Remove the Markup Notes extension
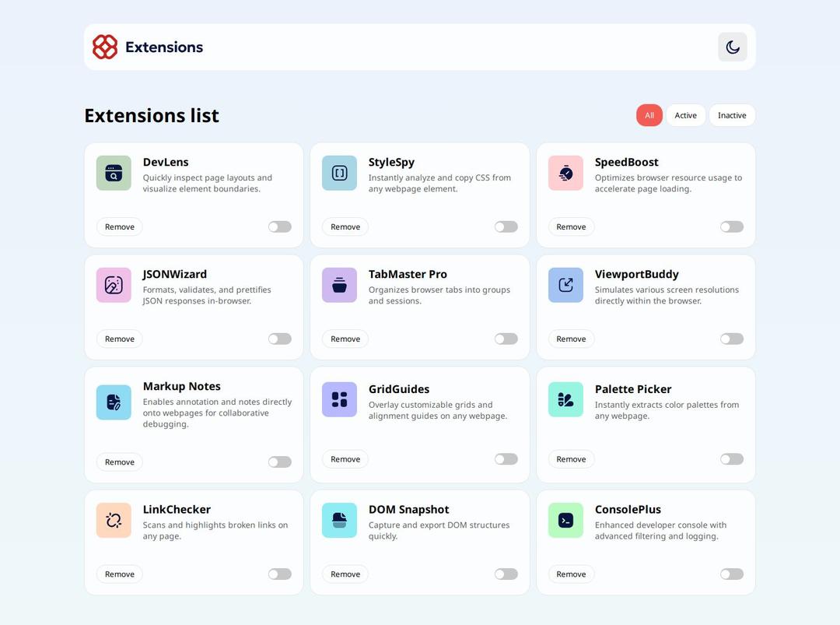Image resolution: width=840 pixels, height=625 pixels. [120, 462]
